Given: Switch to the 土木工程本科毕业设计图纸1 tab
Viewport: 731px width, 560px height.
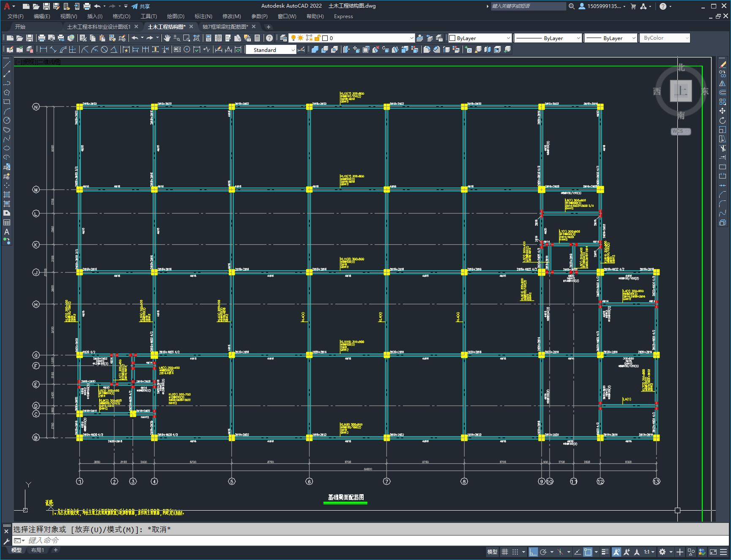Looking at the screenshot, I should [99, 27].
